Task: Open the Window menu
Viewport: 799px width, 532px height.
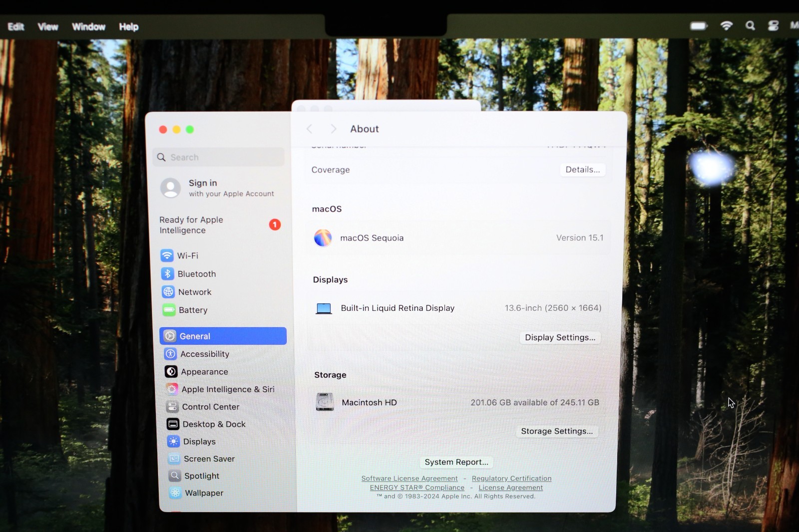Action: coord(88,26)
